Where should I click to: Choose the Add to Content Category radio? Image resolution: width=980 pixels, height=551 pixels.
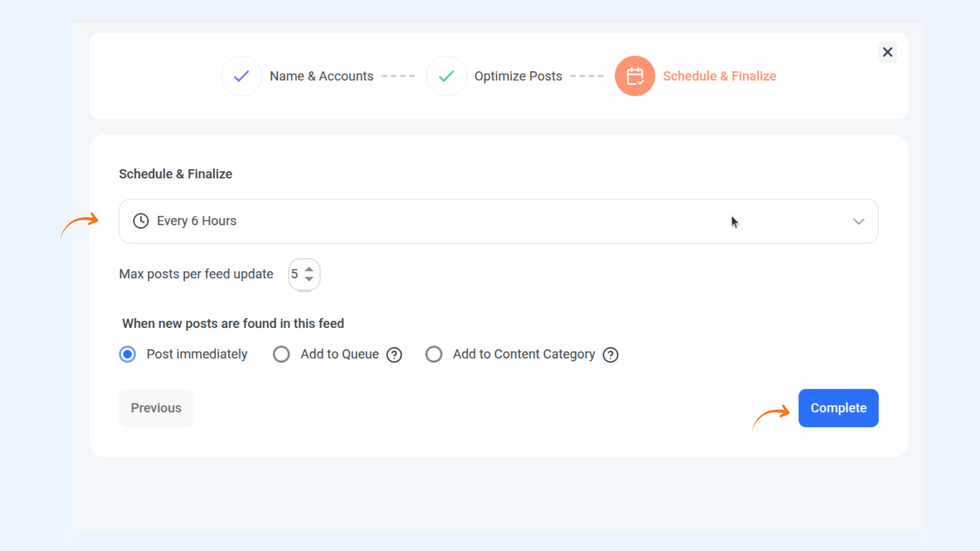434,354
